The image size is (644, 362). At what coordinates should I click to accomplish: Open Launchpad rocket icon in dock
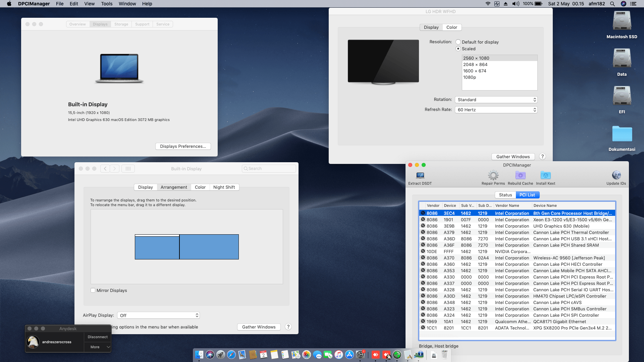221,355
